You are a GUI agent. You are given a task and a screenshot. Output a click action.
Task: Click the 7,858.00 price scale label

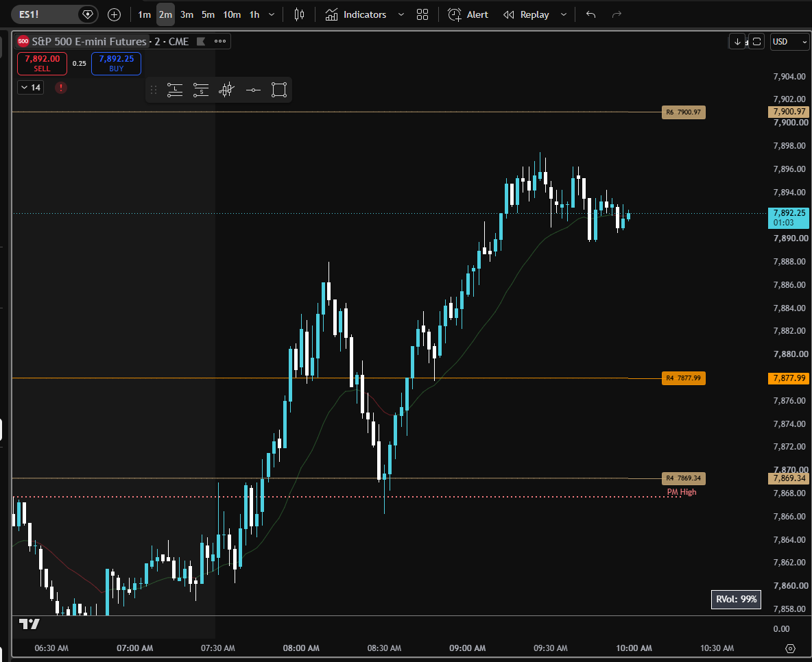tap(789, 609)
